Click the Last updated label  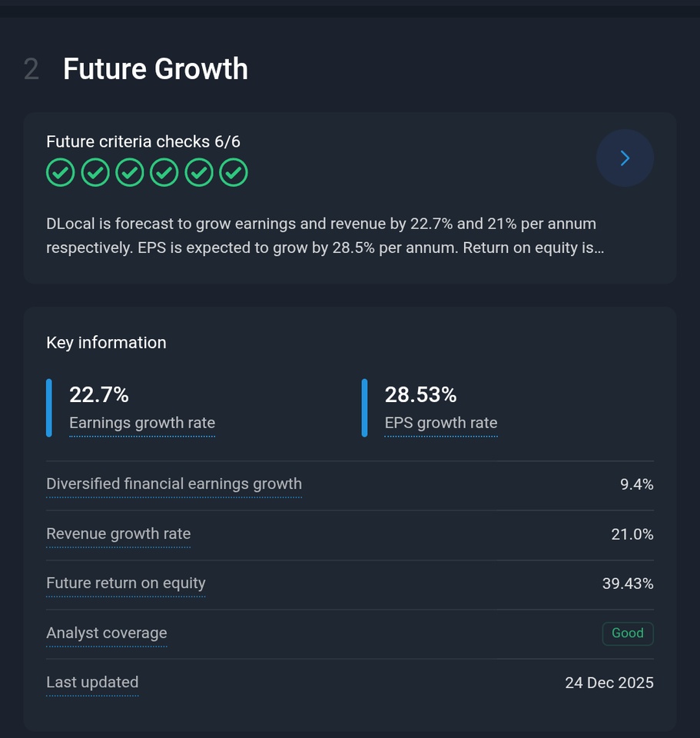coord(92,683)
